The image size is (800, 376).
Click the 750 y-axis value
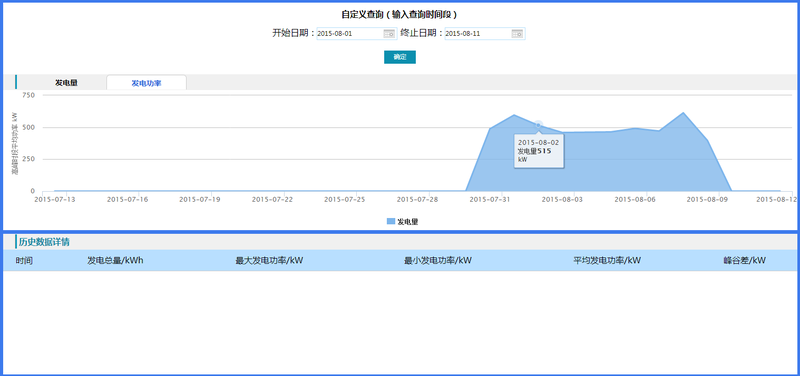tap(29, 95)
